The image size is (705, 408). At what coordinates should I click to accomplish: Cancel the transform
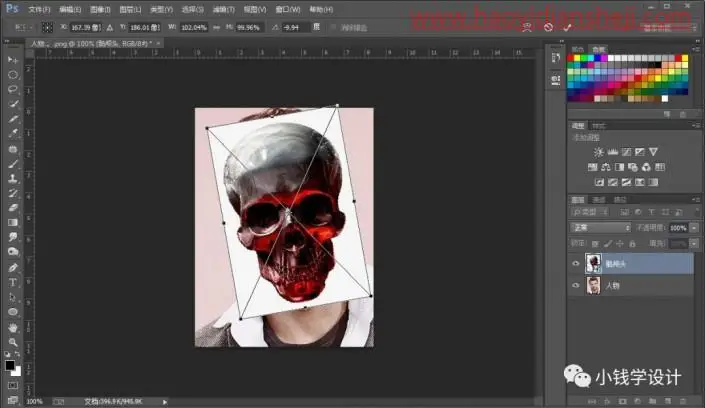(548, 27)
